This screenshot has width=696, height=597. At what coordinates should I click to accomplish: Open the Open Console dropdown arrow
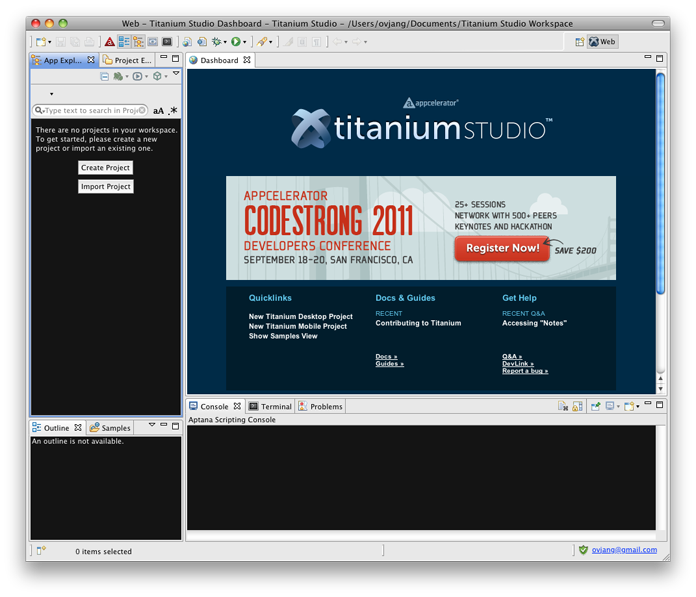click(x=638, y=407)
